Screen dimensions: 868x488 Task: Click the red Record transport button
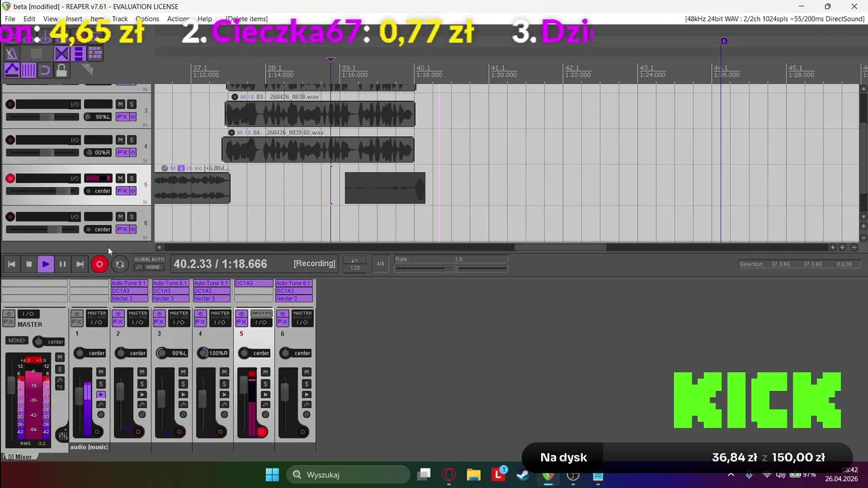coord(100,264)
